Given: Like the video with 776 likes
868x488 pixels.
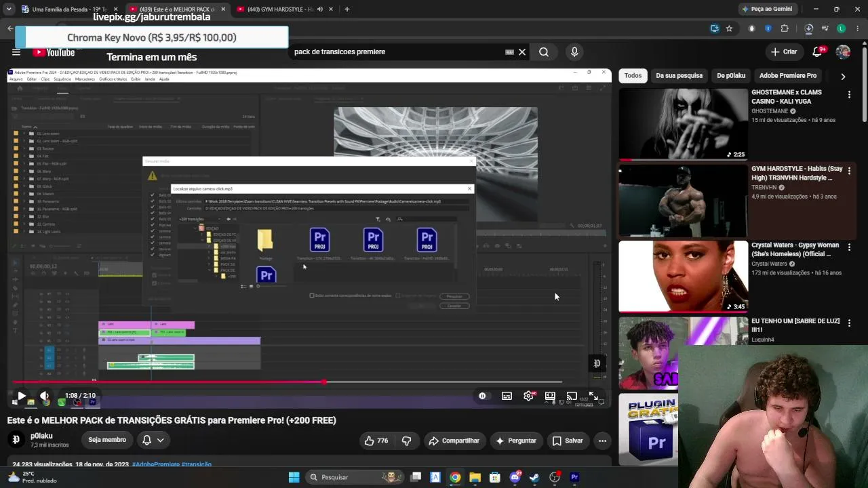Looking at the screenshot, I should point(376,441).
